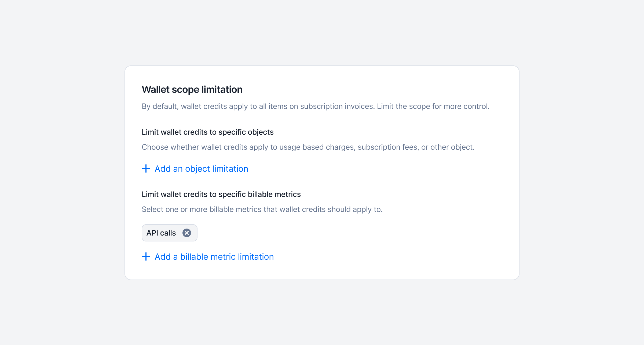This screenshot has width=644, height=345.
Task: Click the plus icon for billable metric limitation
Action: [x=146, y=257]
